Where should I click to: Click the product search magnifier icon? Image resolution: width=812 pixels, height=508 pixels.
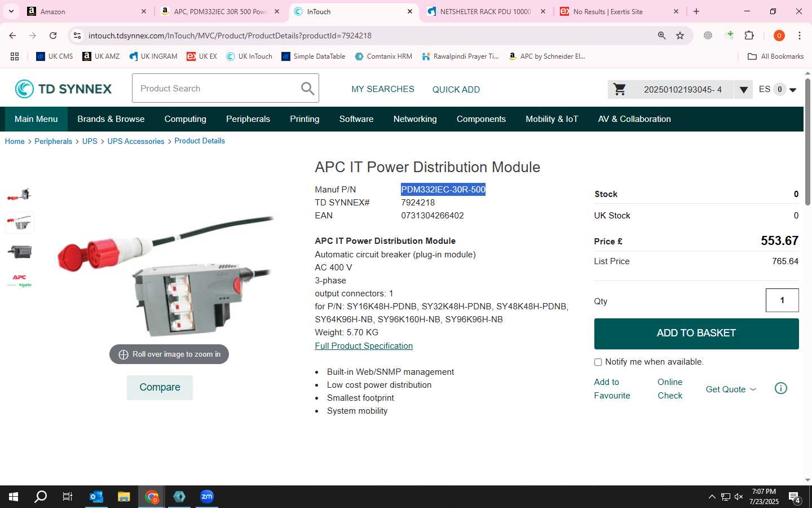pos(307,89)
